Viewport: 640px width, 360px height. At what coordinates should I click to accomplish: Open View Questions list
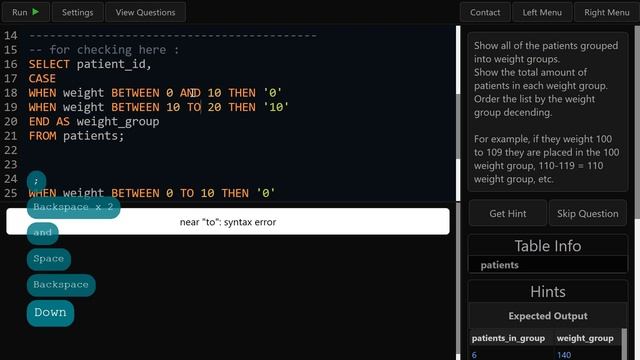coord(145,12)
